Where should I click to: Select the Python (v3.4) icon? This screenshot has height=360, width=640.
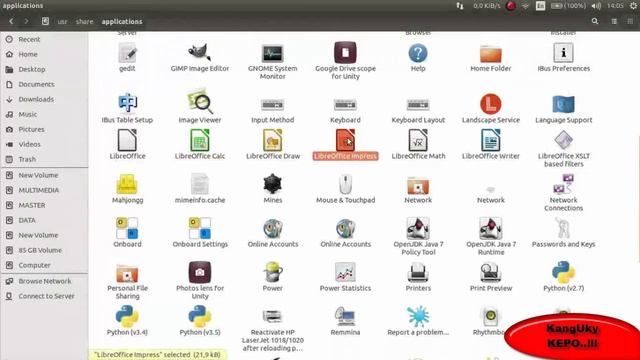click(127, 317)
